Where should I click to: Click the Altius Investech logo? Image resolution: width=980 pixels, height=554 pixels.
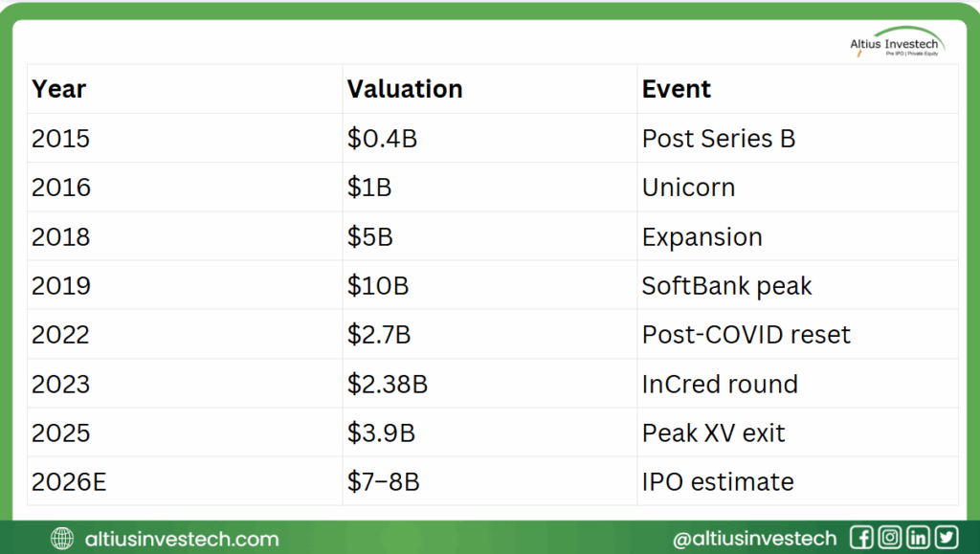(x=897, y=44)
